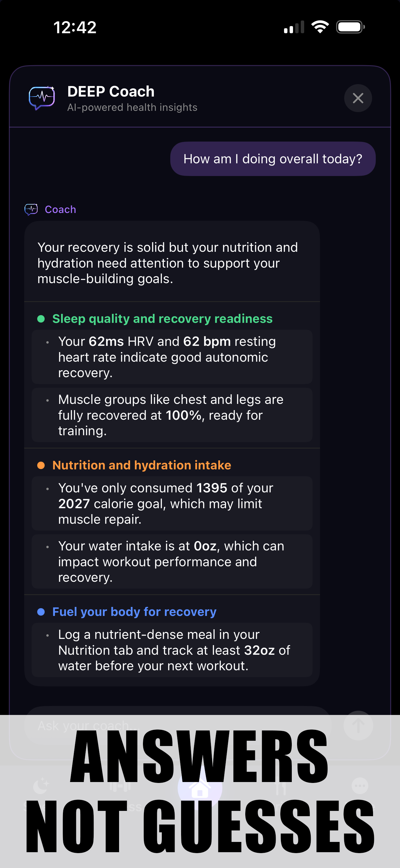Screen dimensions: 400x868
Task: Tap the Sleep quality and recovery readiness heading
Action: click(x=162, y=319)
